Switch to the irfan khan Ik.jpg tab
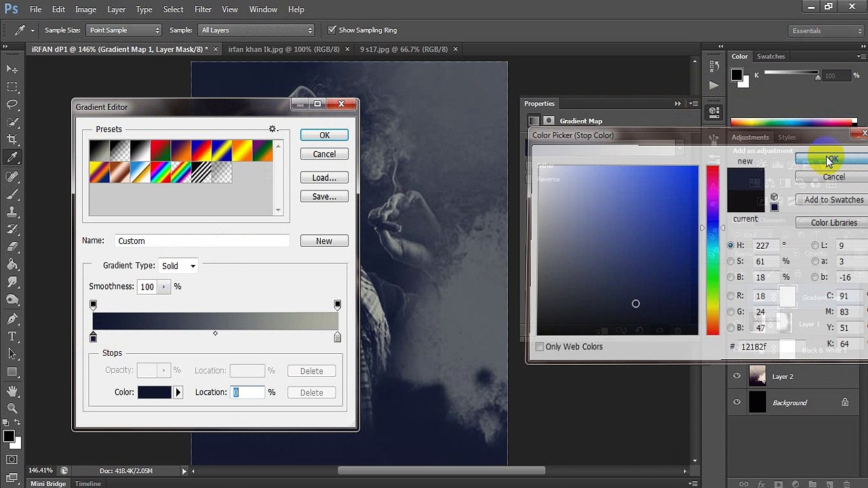The width and height of the screenshot is (868, 488). (x=284, y=49)
